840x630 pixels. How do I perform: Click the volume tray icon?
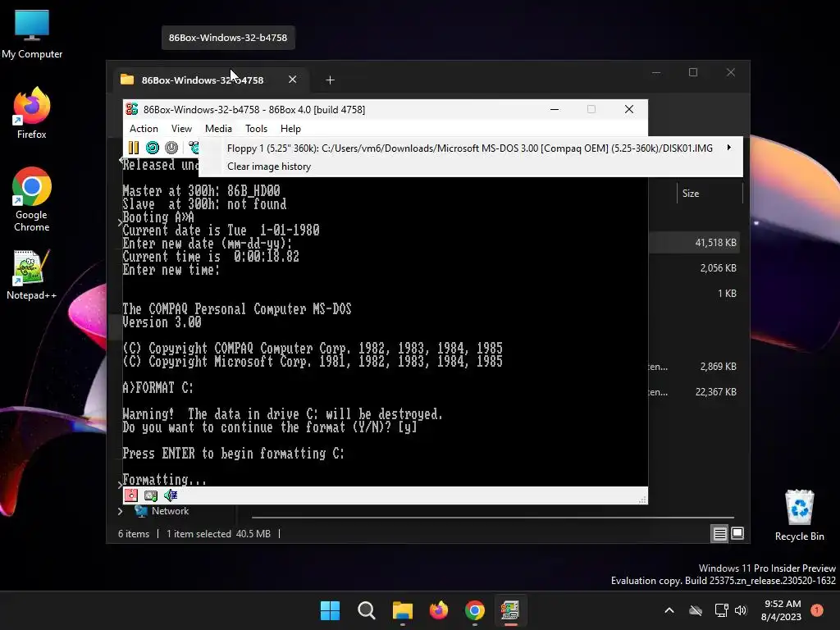[x=741, y=610]
